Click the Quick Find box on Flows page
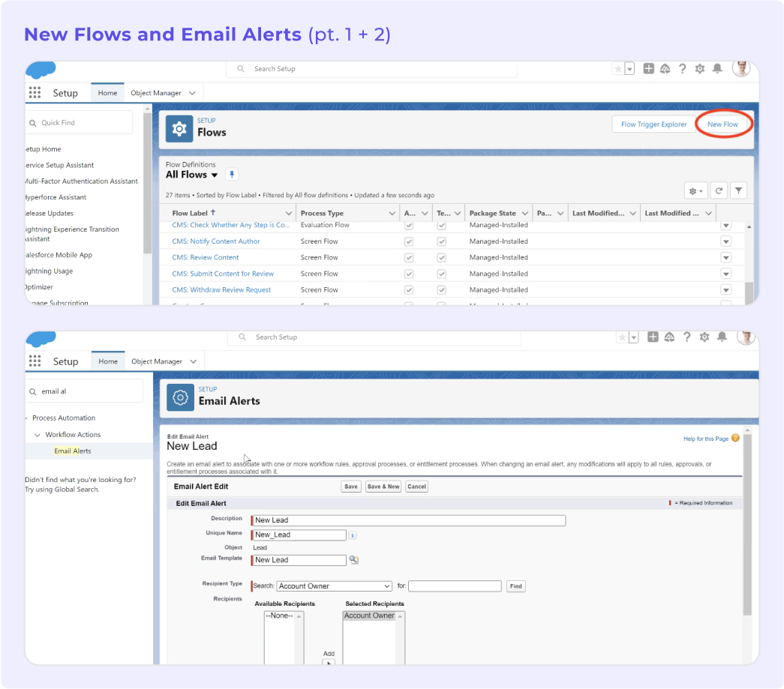Image resolution: width=784 pixels, height=689 pixels. tap(80, 122)
